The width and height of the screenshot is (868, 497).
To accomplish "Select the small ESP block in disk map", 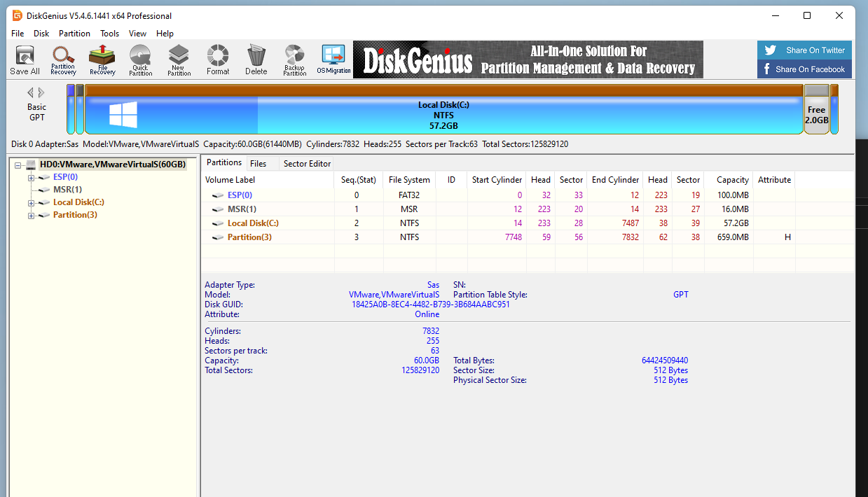I will coord(71,109).
